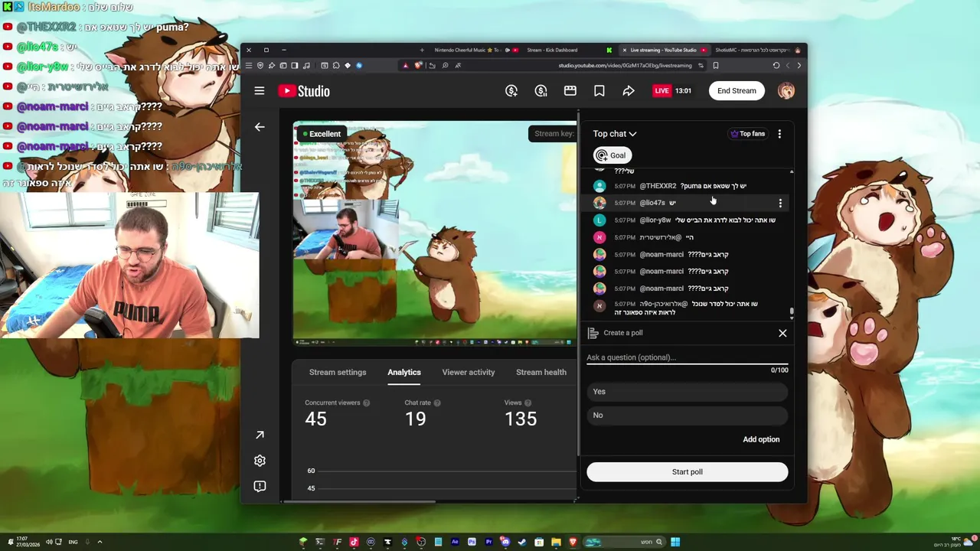The height and width of the screenshot is (551, 980).
Task: Open three-dot menu for @lio47s message
Action: 780,203
